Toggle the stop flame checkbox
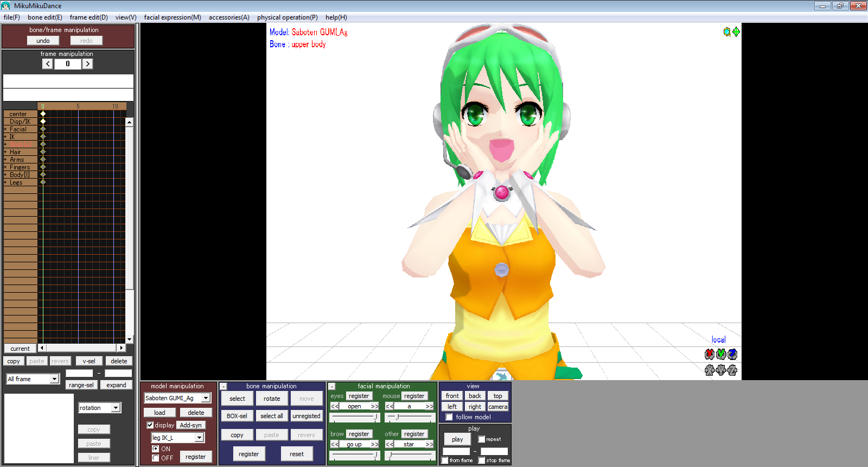868x467 pixels. click(482, 460)
